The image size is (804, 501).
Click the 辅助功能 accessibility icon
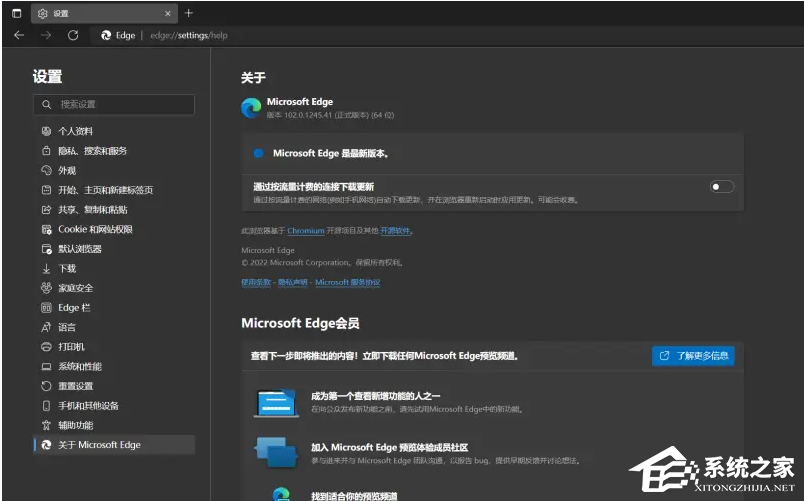(46, 425)
